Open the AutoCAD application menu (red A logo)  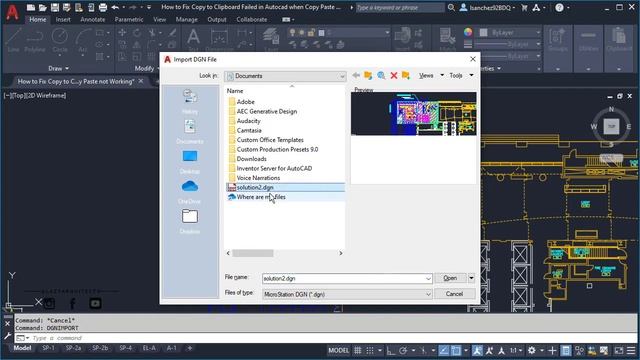12,12
